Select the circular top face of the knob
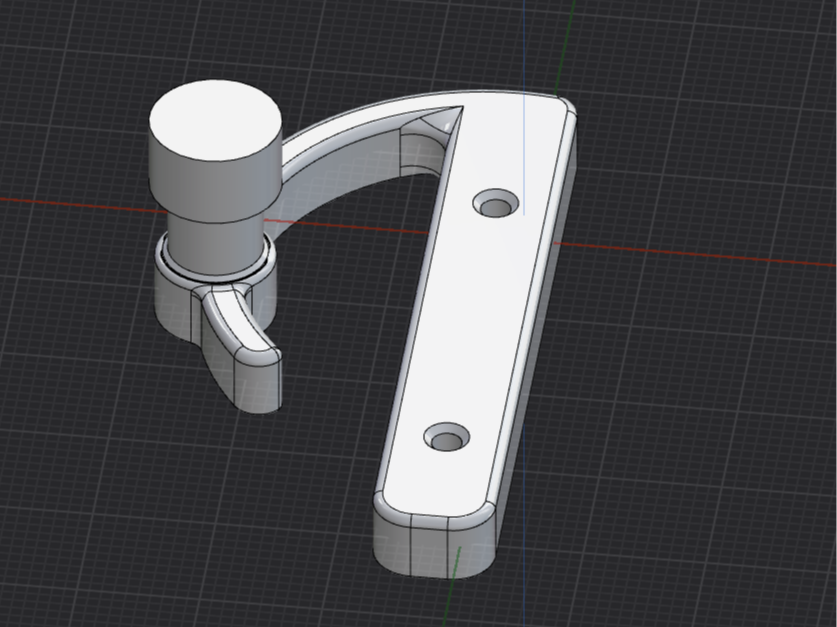The width and height of the screenshot is (837, 627). pyautogui.click(x=215, y=120)
